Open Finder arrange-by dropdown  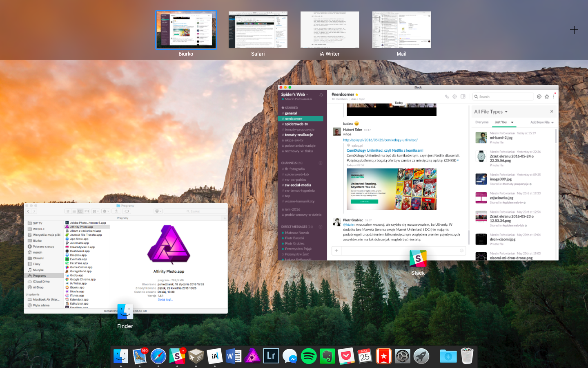click(x=95, y=211)
